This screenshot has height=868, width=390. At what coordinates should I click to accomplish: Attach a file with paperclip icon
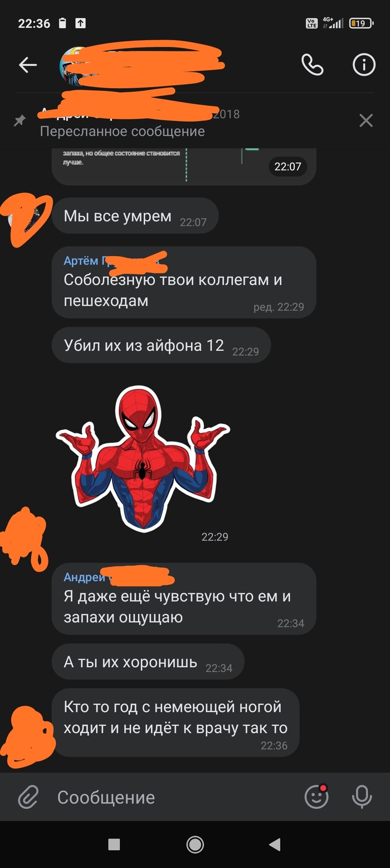28,797
